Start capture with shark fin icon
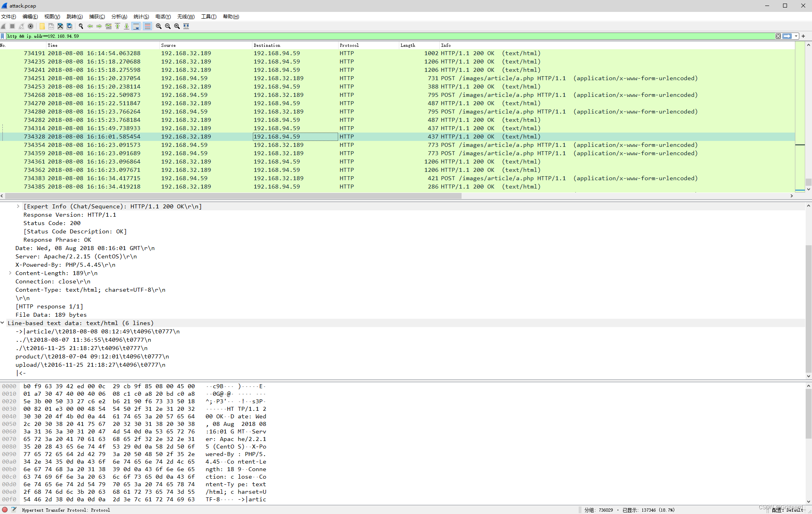The image size is (812, 514). pos(4,26)
